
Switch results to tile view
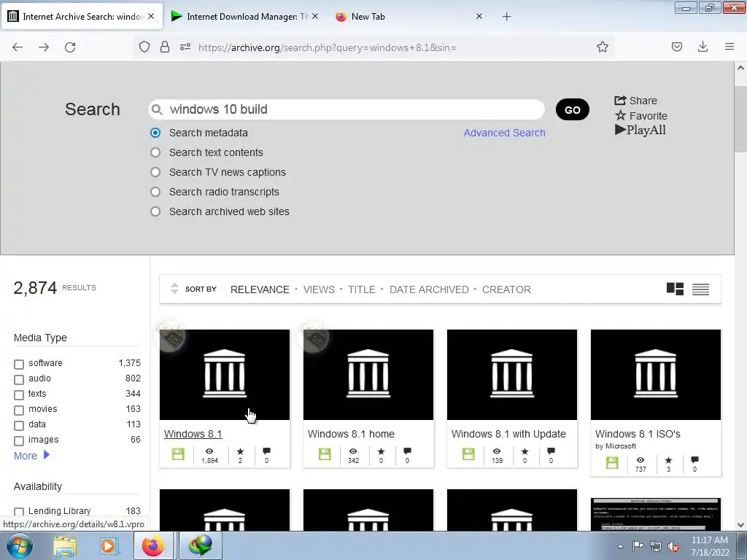[x=675, y=289]
